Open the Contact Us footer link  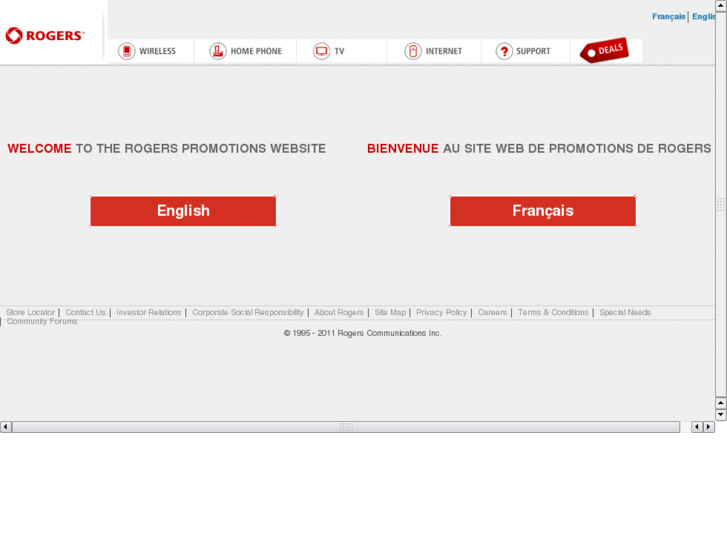coord(85,312)
